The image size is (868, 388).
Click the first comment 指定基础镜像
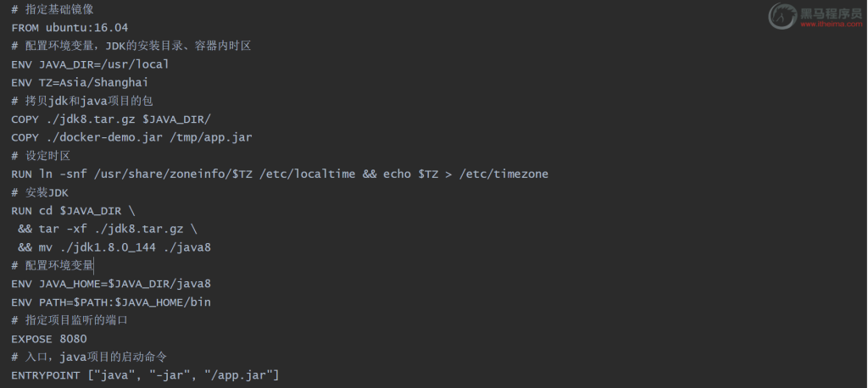(53, 9)
